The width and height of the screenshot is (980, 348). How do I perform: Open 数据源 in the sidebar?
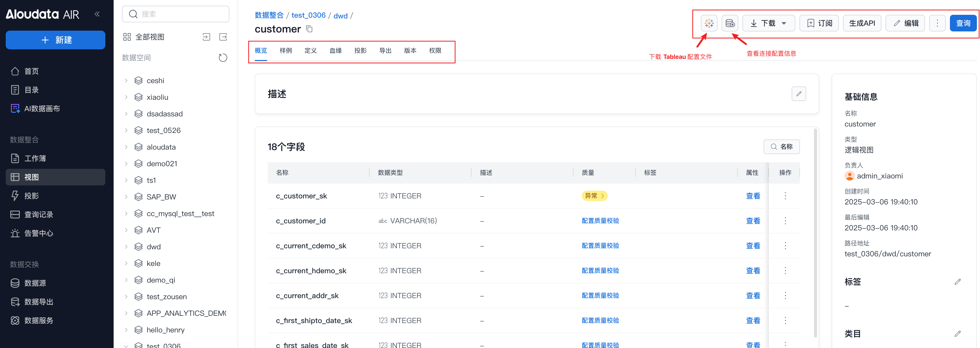[x=35, y=283]
